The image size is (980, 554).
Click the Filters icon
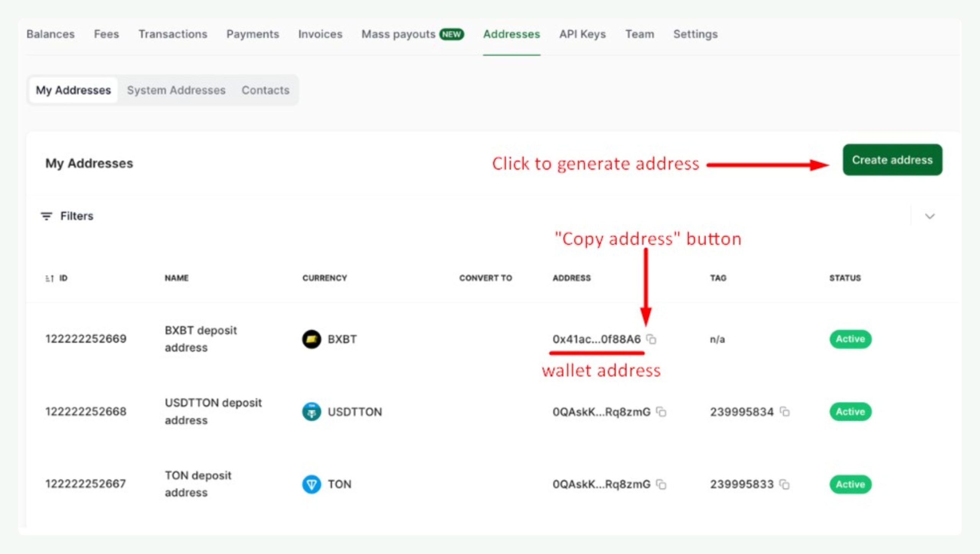pos(46,216)
